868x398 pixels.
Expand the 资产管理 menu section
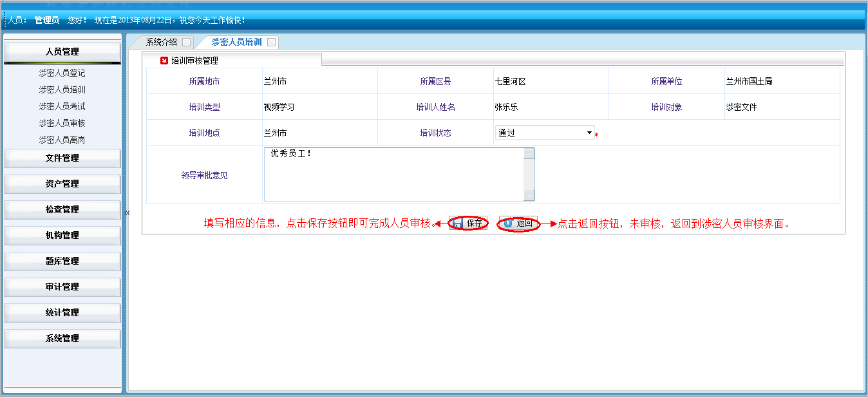coord(62,184)
